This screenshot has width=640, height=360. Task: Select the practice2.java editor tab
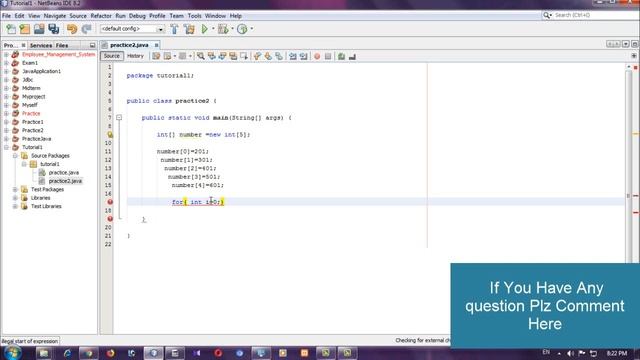point(129,45)
